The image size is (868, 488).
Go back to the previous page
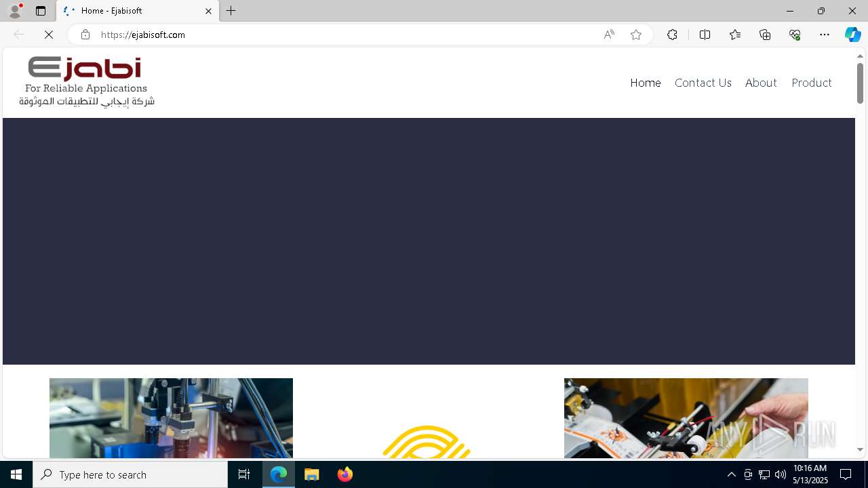tap(19, 35)
